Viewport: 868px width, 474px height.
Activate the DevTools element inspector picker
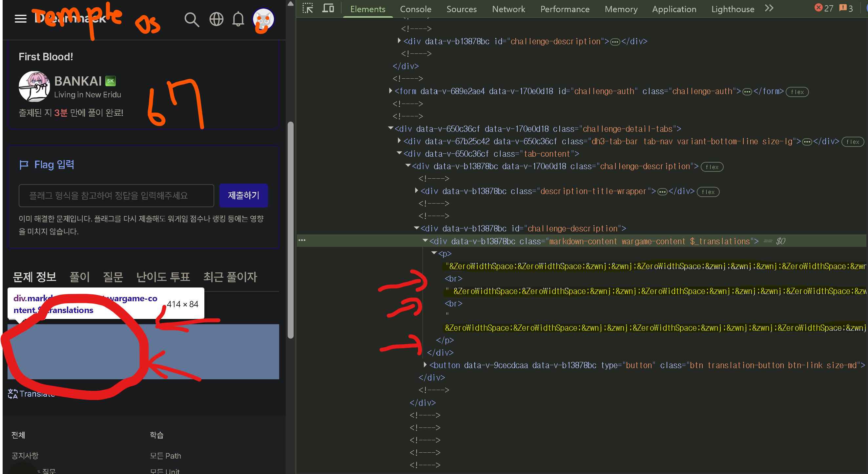pos(308,8)
